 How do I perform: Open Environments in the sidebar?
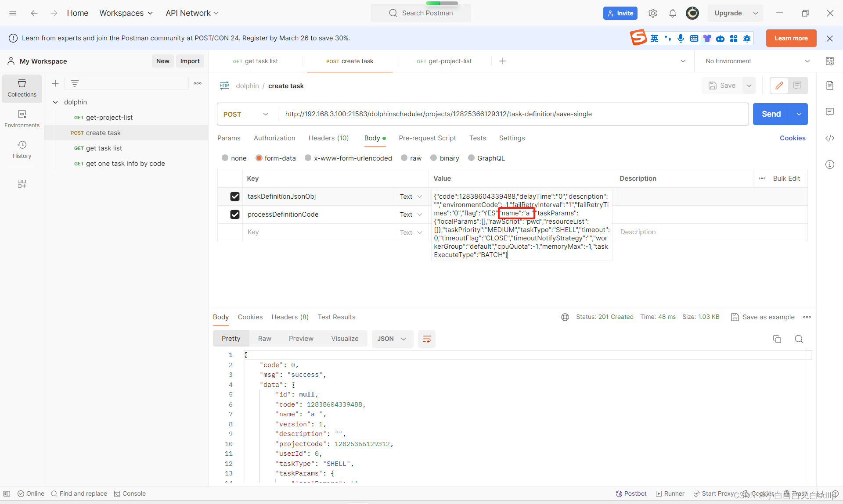[x=22, y=119]
